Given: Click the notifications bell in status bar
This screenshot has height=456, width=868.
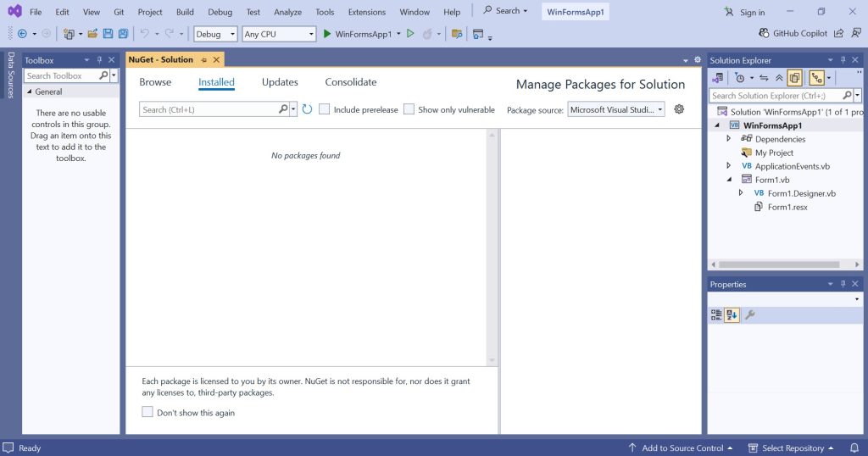Looking at the screenshot, I should (x=854, y=448).
